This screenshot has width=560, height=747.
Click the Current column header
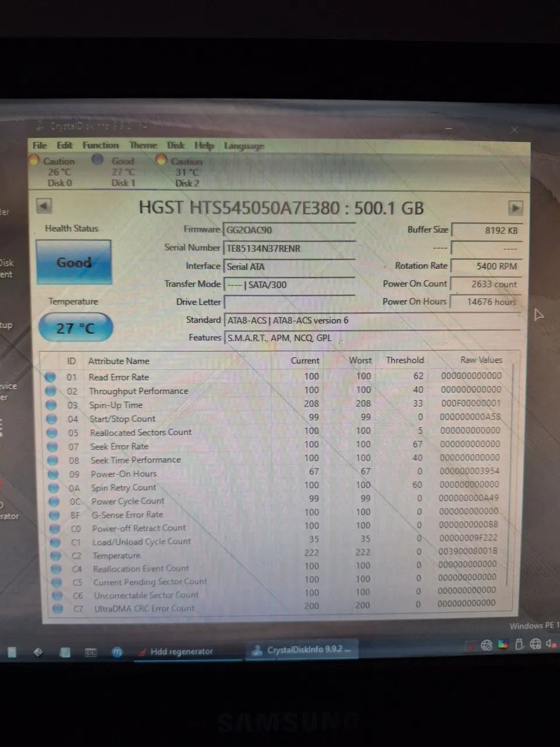305,361
